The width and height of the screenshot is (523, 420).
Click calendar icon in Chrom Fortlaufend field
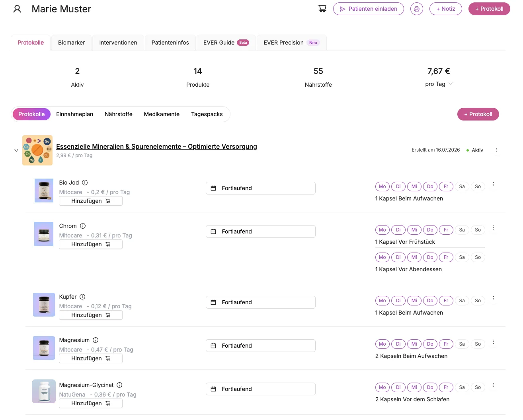[x=213, y=231]
